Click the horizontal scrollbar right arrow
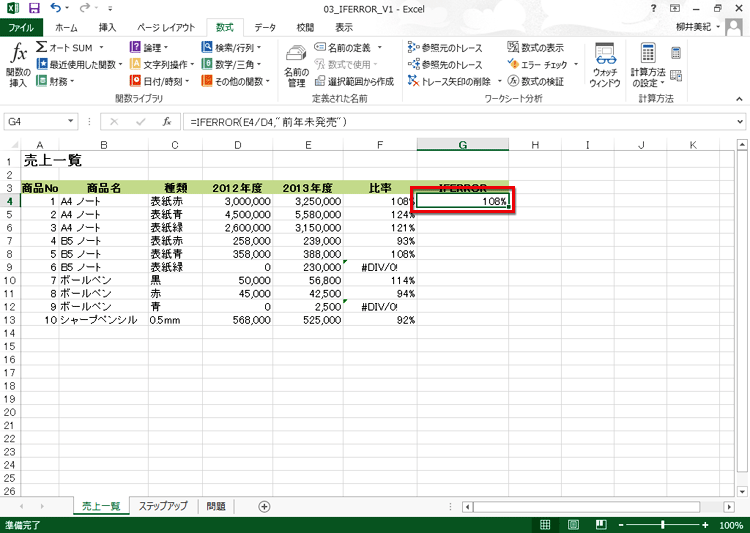This screenshot has width=750, height=533. tap(729, 507)
